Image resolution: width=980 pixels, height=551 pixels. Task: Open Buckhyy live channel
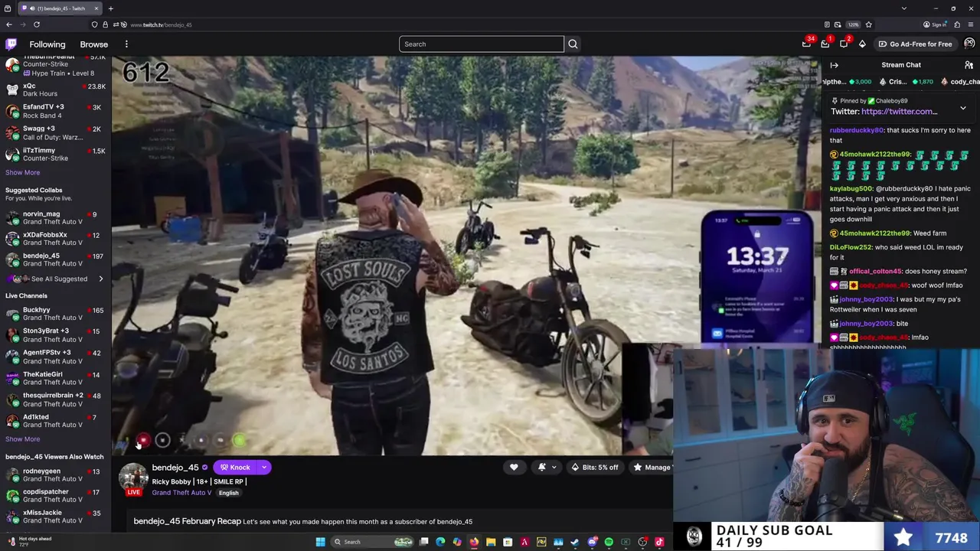point(54,314)
